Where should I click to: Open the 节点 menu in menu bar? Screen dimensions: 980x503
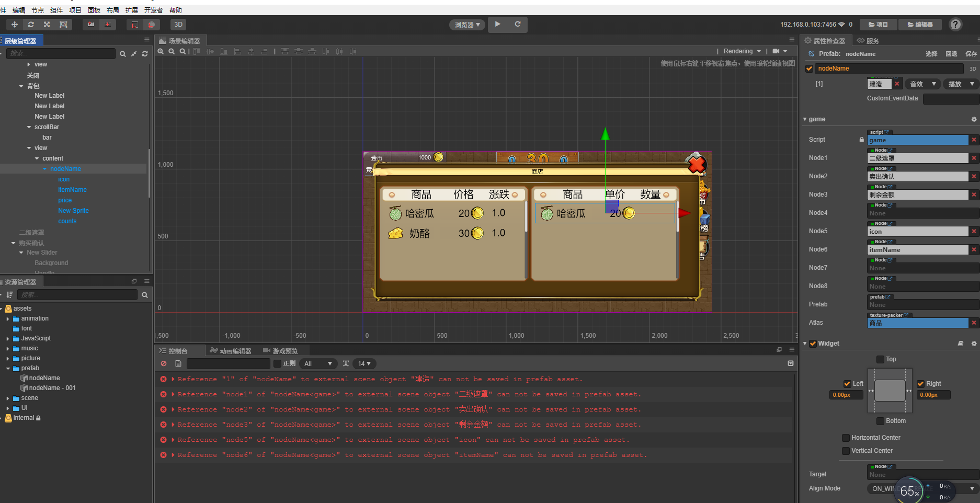(38, 10)
